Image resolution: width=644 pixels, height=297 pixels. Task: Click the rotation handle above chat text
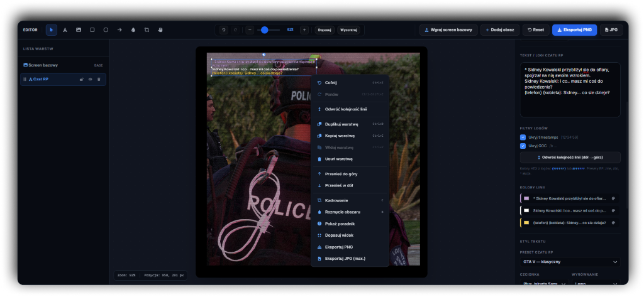(264, 54)
